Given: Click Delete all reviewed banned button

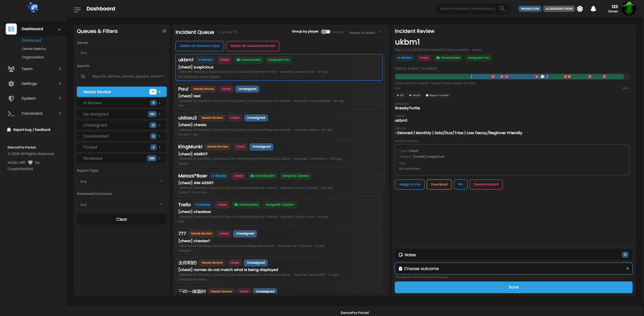Looking at the screenshot, I should coord(253,46).
